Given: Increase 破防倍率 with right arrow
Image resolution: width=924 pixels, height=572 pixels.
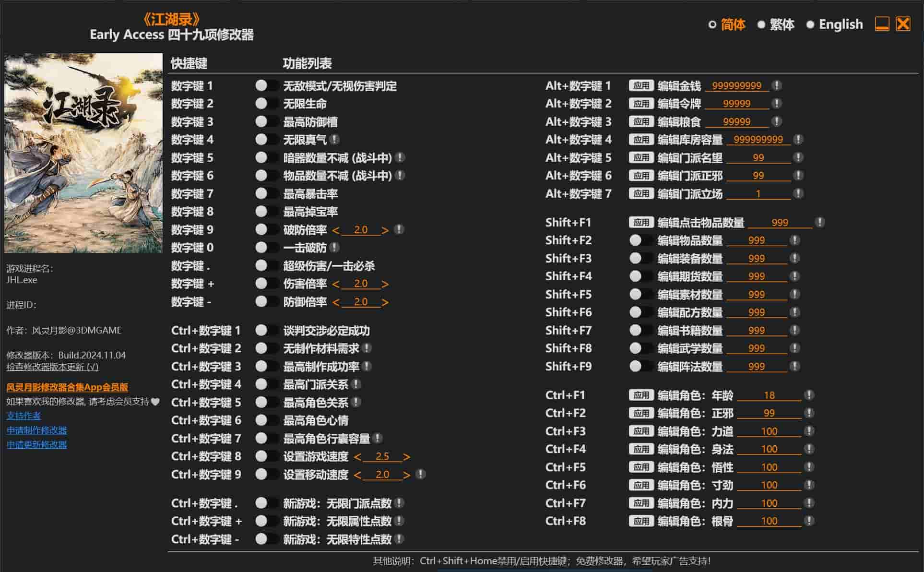Looking at the screenshot, I should click(x=385, y=230).
